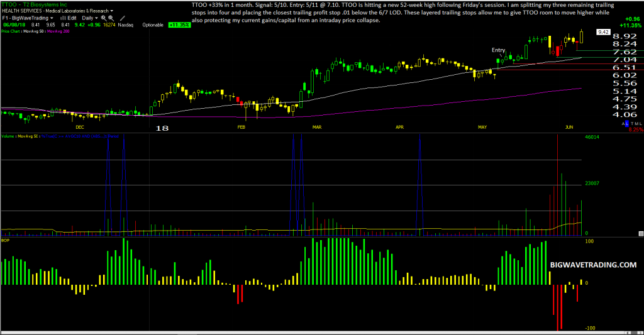Click the Price Chart legend label

coord(10,31)
